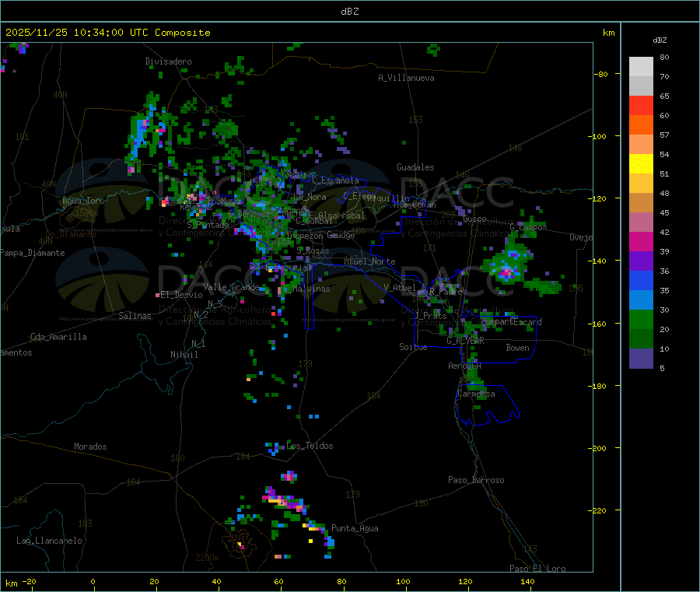Click the 'S_Rosas' location label
700x592 pixels.
click(x=313, y=251)
